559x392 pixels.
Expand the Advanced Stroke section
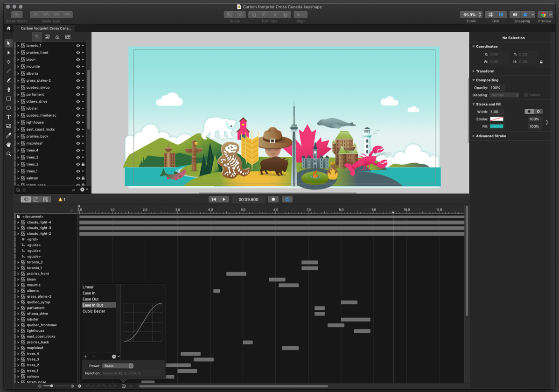point(490,136)
